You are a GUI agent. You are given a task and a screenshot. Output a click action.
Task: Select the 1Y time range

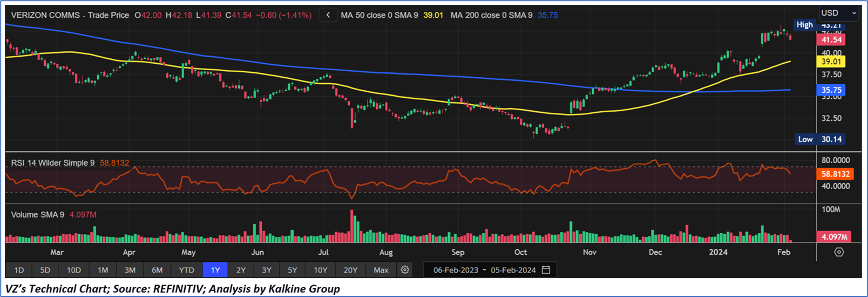click(x=215, y=270)
